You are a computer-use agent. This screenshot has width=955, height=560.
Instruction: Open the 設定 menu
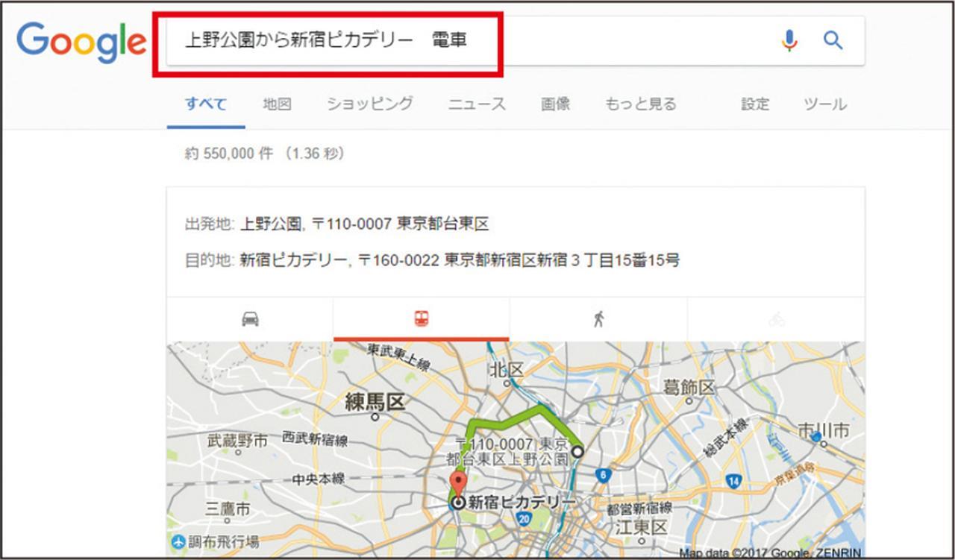pyautogui.click(x=755, y=104)
